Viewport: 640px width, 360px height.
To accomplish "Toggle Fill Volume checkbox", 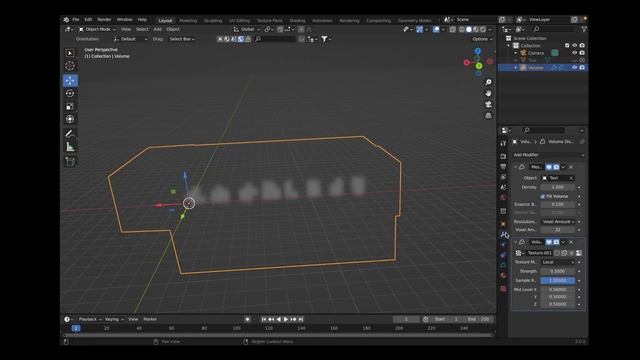I will (x=543, y=196).
